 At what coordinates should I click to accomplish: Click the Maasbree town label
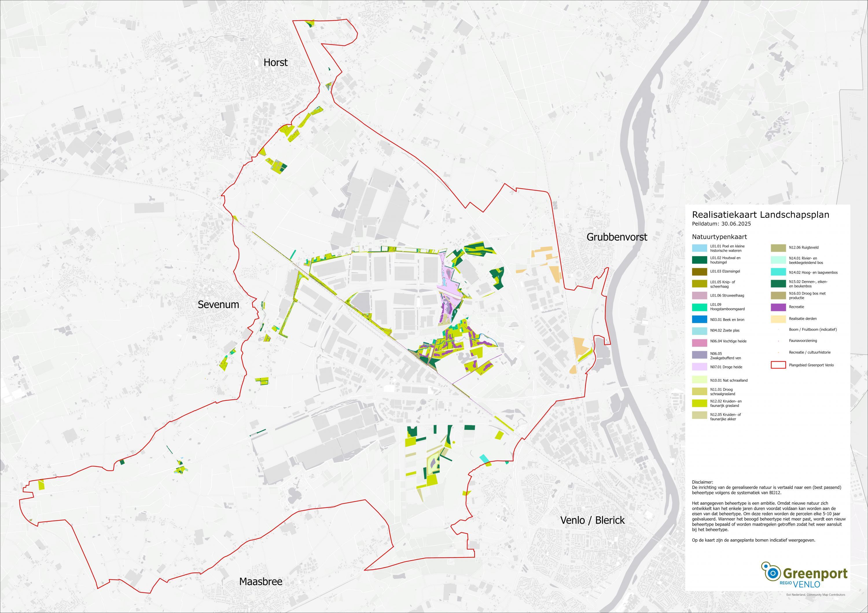coord(260,581)
